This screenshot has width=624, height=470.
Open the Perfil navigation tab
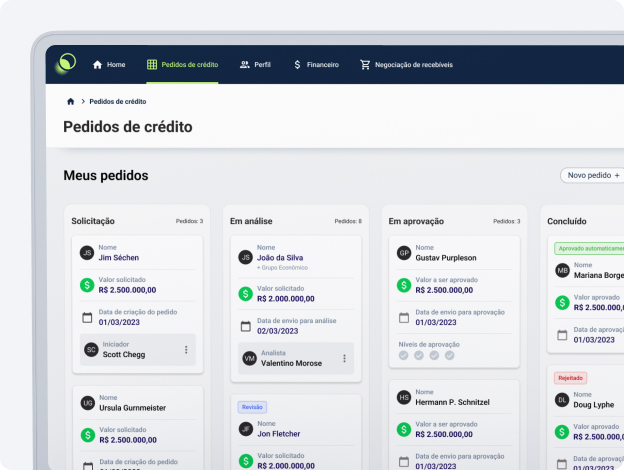coord(255,64)
